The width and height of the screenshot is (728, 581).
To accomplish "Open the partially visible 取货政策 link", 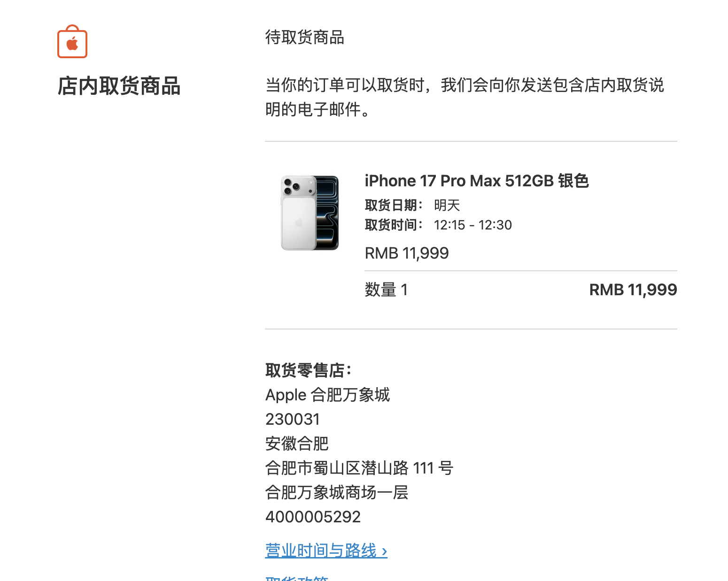I will [x=297, y=578].
